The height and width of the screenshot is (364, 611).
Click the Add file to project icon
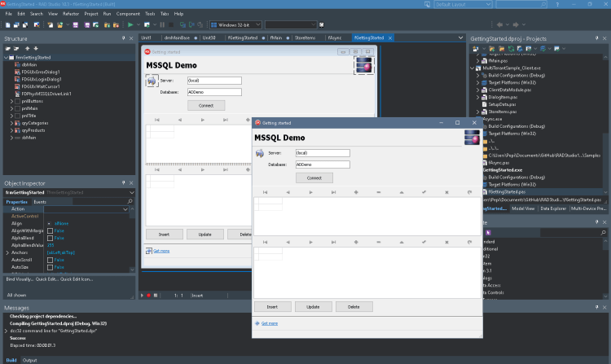tap(107, 24)
